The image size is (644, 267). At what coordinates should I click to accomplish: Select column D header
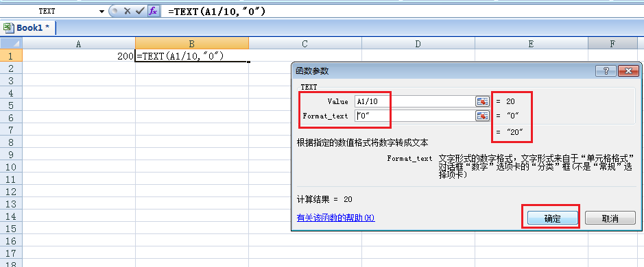pos(418,44)
